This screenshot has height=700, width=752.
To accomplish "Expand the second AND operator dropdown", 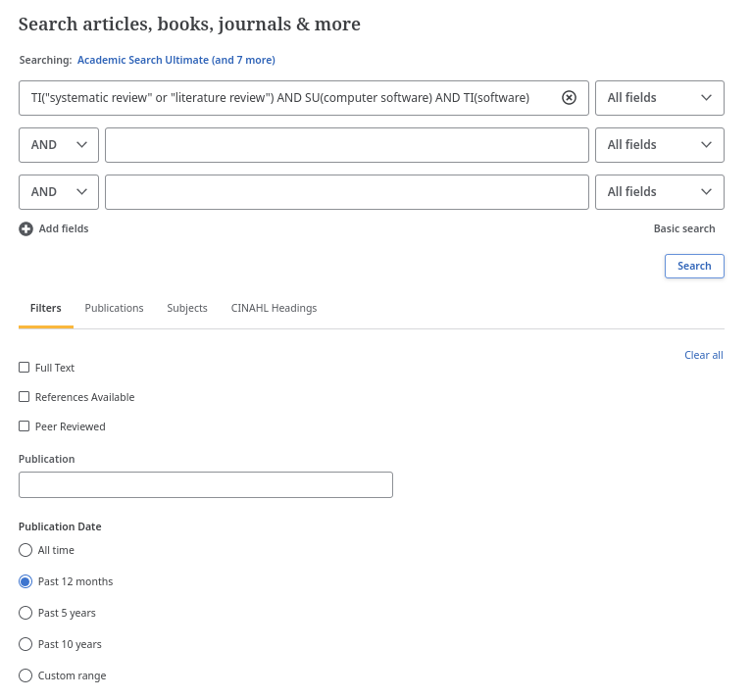I will (59, 192).
